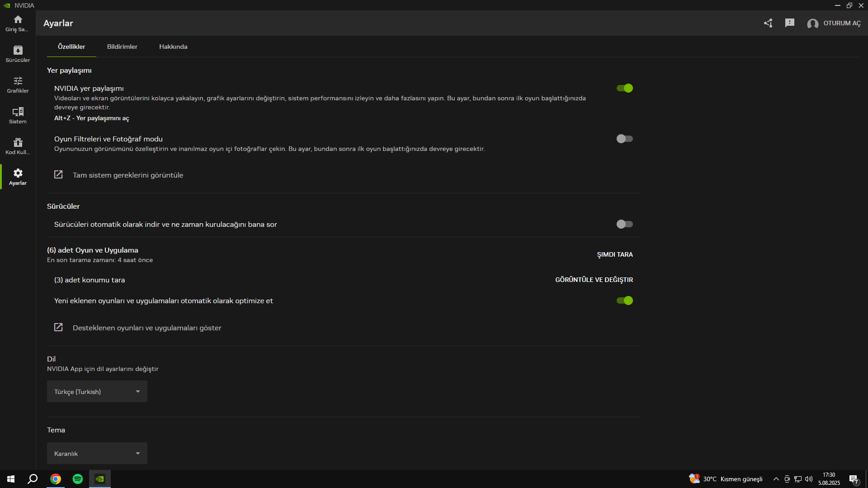The height and width of the screenshot is (488, 868).
Task: Turn off automatic optimization of new games
Action: tap(624, 300)
